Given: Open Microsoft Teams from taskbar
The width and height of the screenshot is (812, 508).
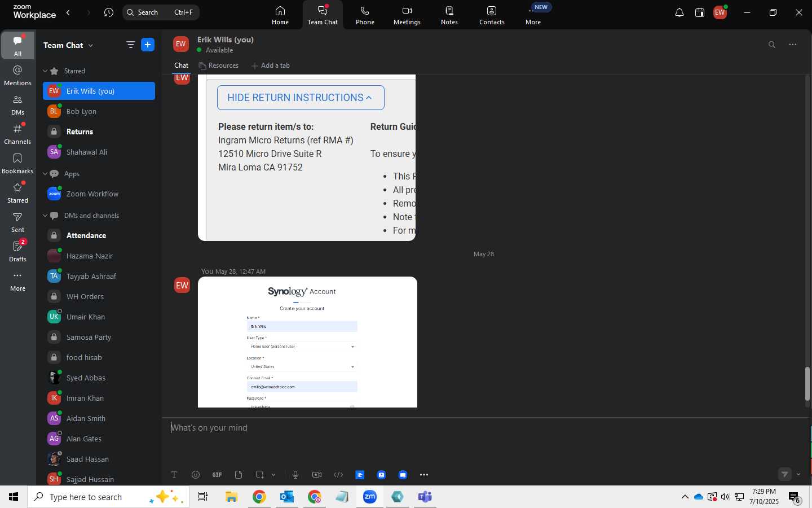Looking at the screenshot, I should coord(425,497).
